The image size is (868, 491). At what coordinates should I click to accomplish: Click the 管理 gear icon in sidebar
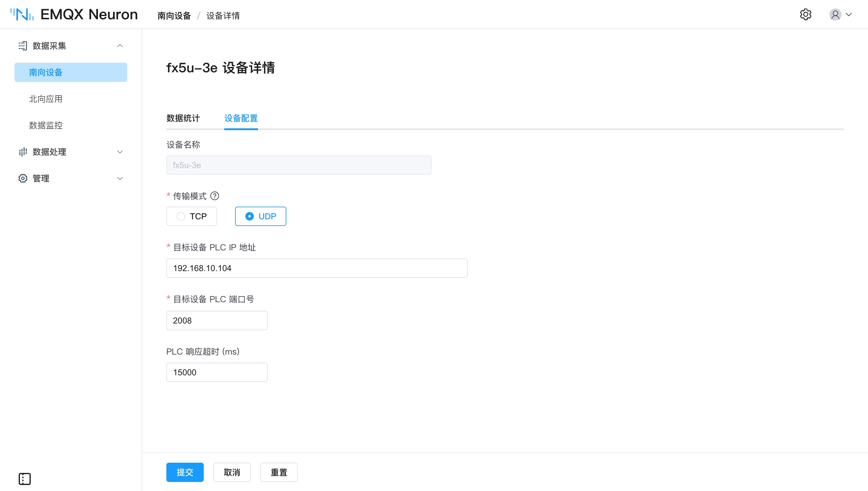[x=23, y=178]
